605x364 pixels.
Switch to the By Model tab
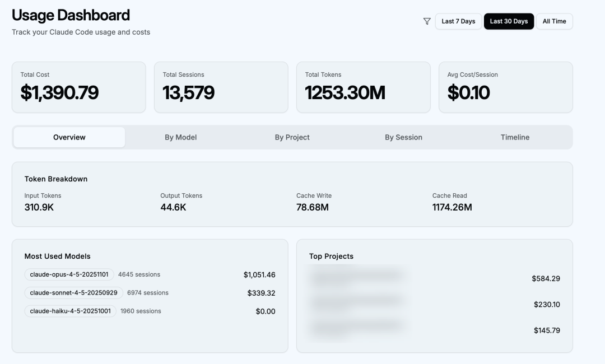pyautogui.click(x=181, y=137)
